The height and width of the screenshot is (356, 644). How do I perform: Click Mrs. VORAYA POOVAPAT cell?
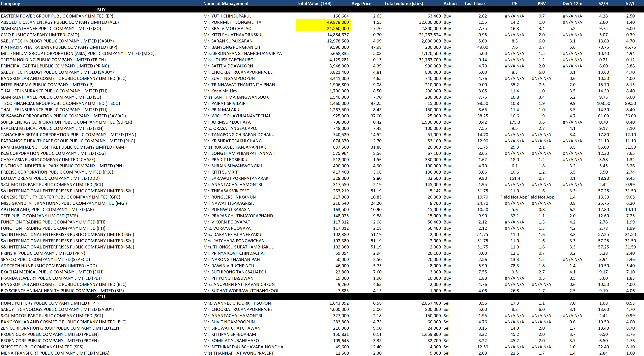coord(228,229)
